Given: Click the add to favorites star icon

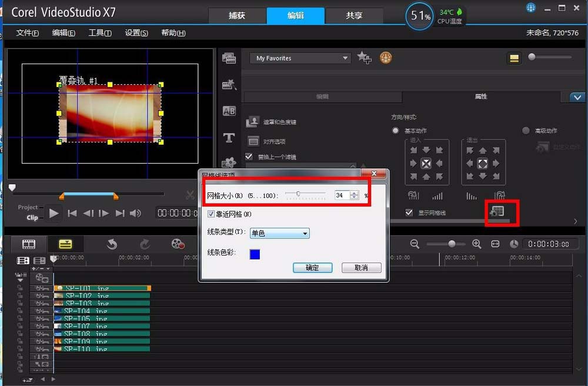Looking at the screenshot, I should pos(364,58).
